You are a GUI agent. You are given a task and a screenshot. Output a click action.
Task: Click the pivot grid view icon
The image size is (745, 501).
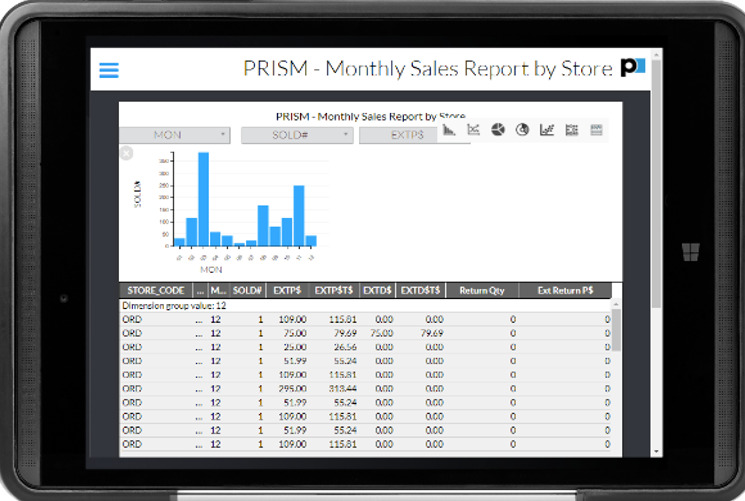coord(572,130)
